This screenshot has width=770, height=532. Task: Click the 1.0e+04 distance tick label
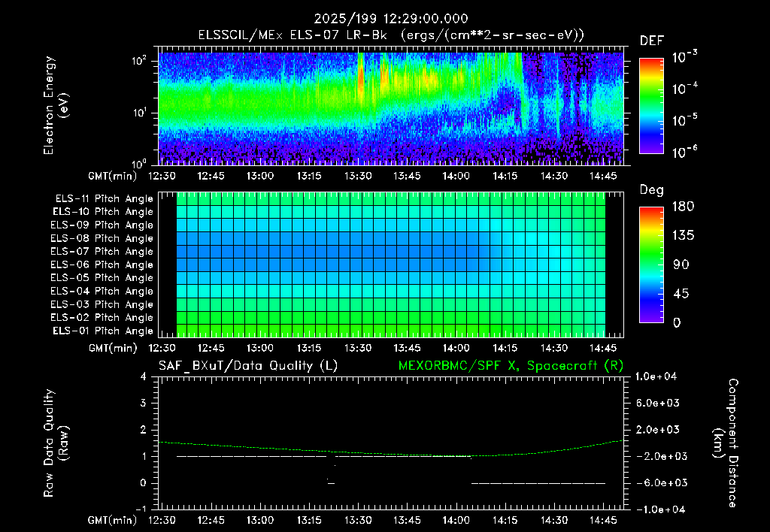656,376
